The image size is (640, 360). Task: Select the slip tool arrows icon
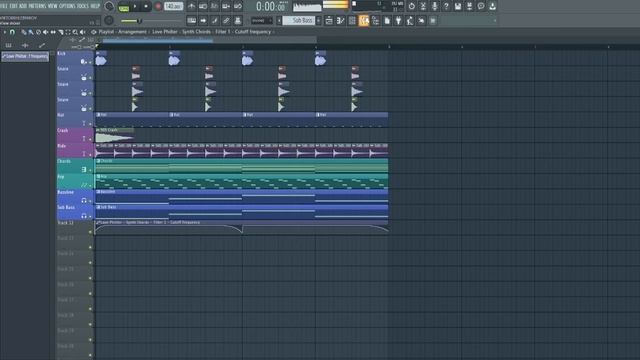pos(53,32)
